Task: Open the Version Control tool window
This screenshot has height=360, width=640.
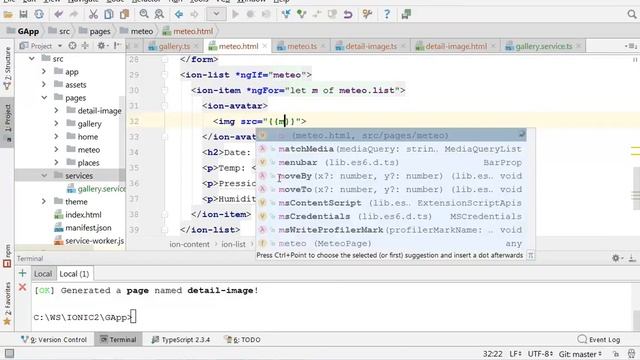Action: [54, 340]
